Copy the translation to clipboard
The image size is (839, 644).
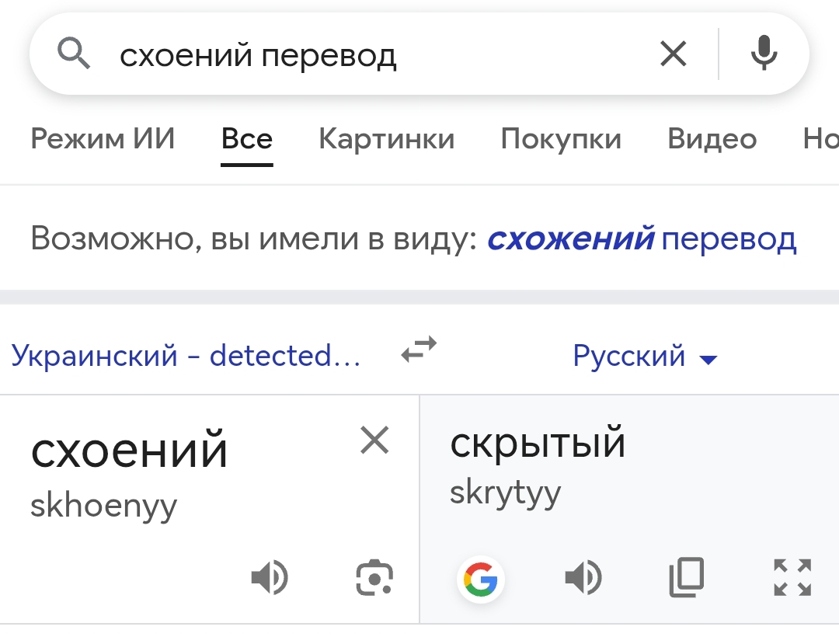pyautogui.click(x=686, y=576)
